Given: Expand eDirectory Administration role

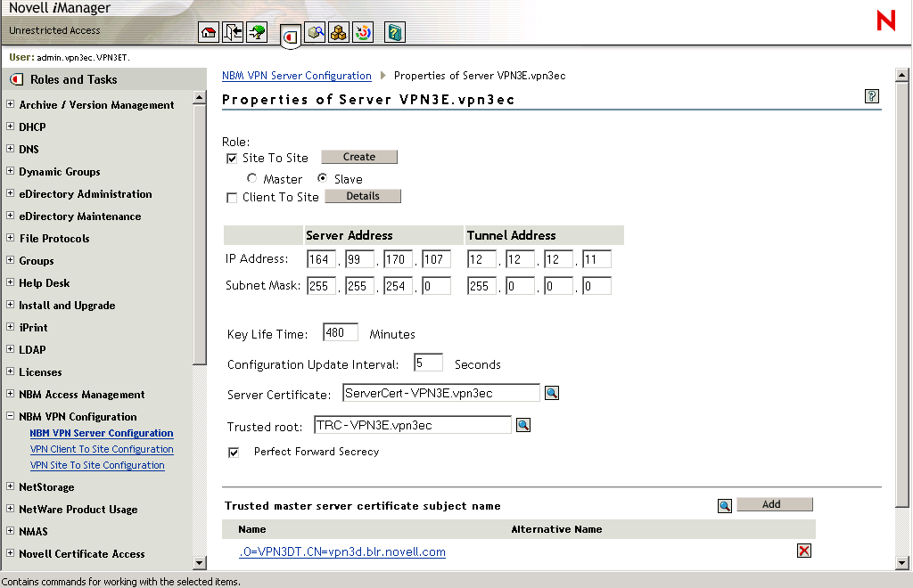Looking at the screenshot, I should point(10,193).
